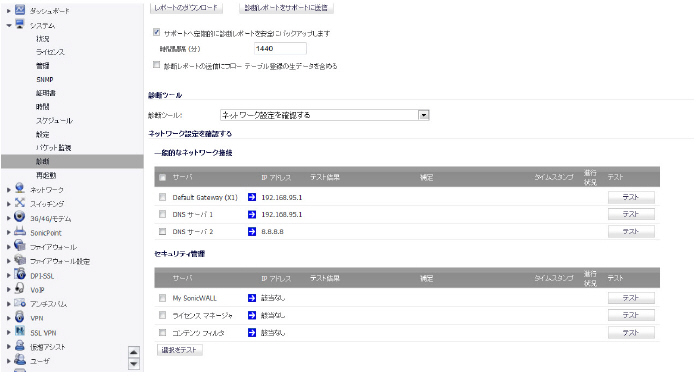Click the SonicPoint access point icon
Viewport: 699px width, 386px height.
coord(20,232)
